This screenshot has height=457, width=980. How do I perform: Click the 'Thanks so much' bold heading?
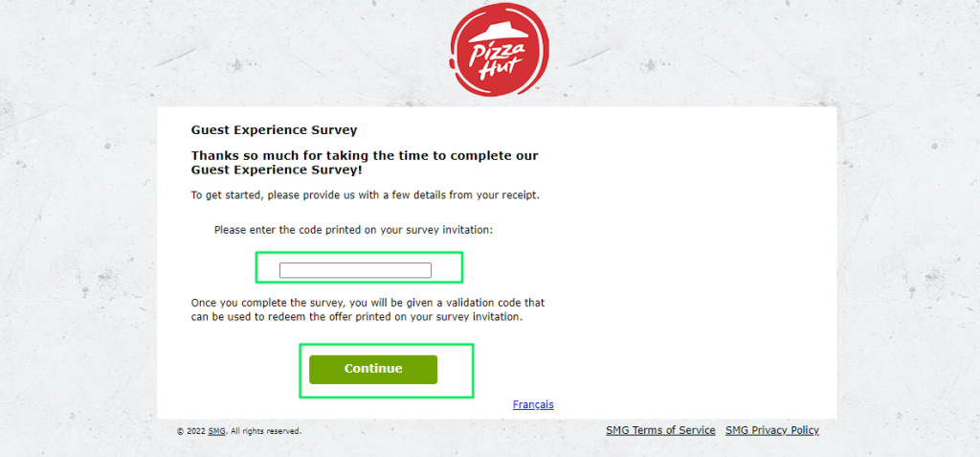click(x=365, y=163)
